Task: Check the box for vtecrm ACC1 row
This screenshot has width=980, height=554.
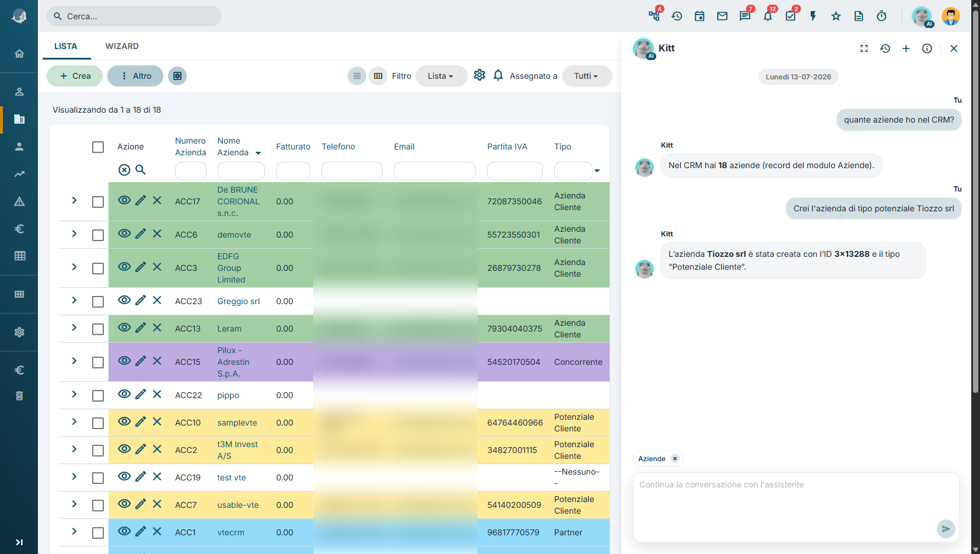Action: [x=98, y=533]
